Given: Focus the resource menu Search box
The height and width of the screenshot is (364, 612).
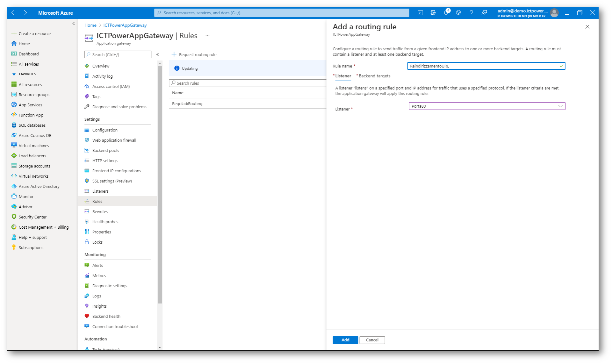Looking at the screenshot, I should [118, 54].
